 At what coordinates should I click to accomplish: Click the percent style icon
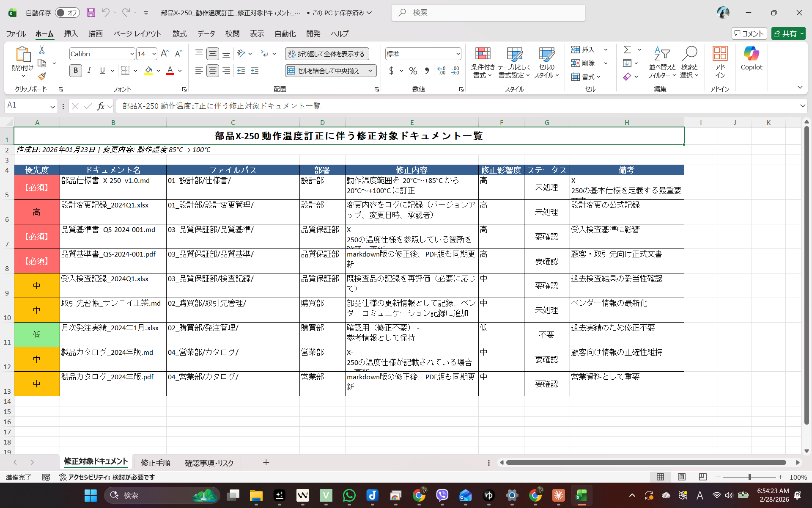tap(413, 71)
